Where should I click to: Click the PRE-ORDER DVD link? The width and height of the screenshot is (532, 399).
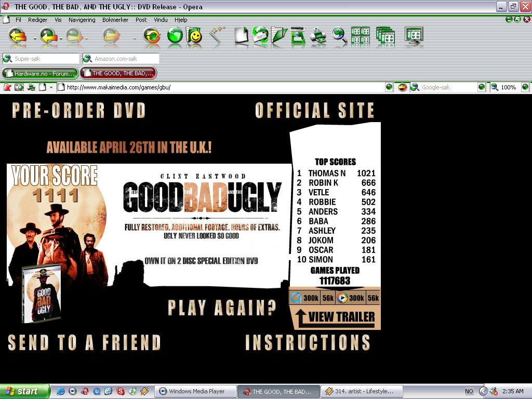[79, 110]
